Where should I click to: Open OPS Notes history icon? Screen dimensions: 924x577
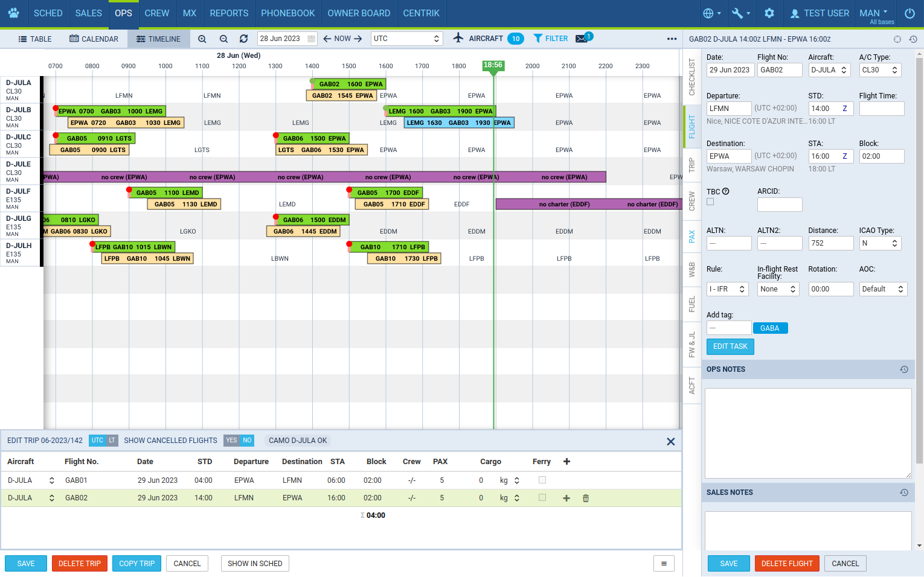[x=903, y=369]
